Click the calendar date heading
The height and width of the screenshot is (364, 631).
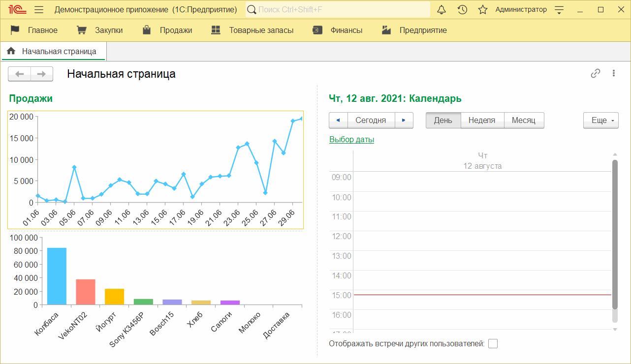coord(395,98)
